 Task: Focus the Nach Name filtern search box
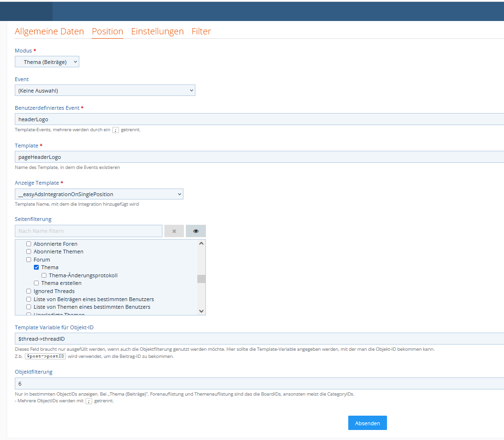pyautogui.click(x=88, y=231)
